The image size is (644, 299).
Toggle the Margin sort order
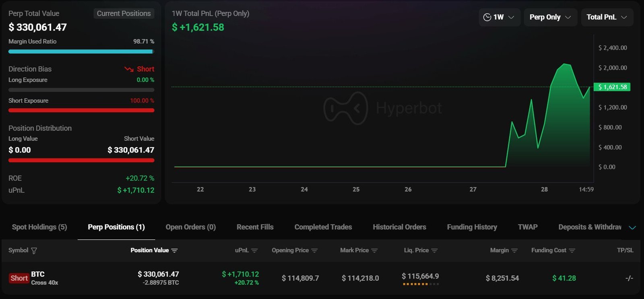click(514, 250)
